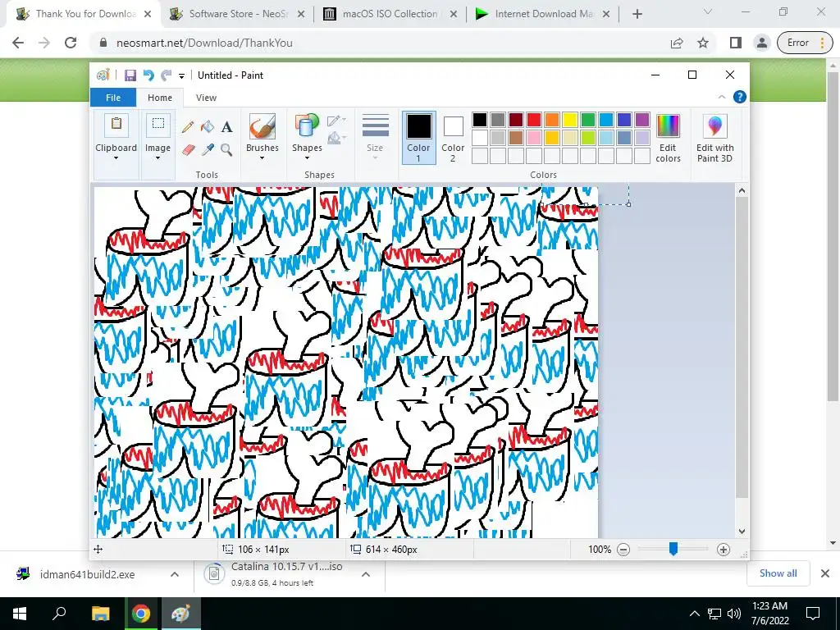Open a new Chrome tab

(637, 14)
